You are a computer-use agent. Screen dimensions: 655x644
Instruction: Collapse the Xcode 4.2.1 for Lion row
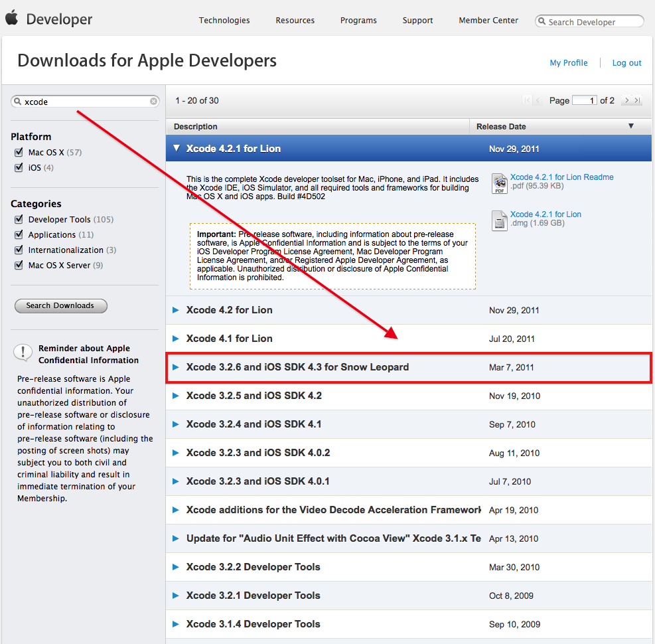tap(177, 148)
